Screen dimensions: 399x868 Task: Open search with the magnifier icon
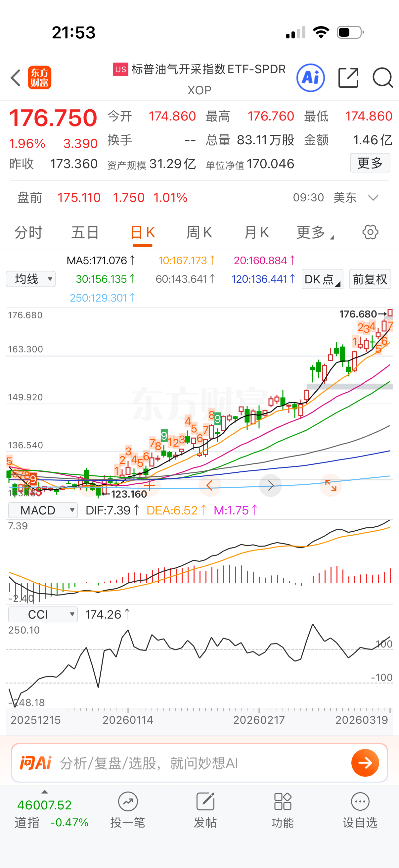(382, 78)
